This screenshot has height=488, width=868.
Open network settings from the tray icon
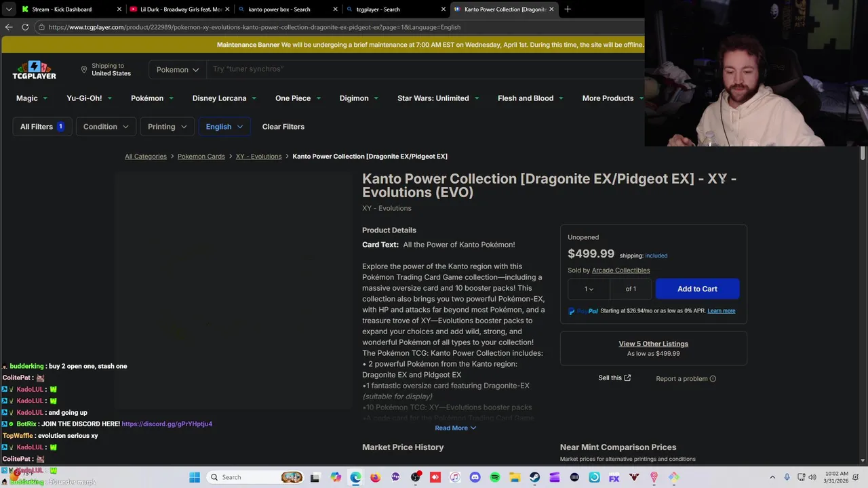pos(802,477)
